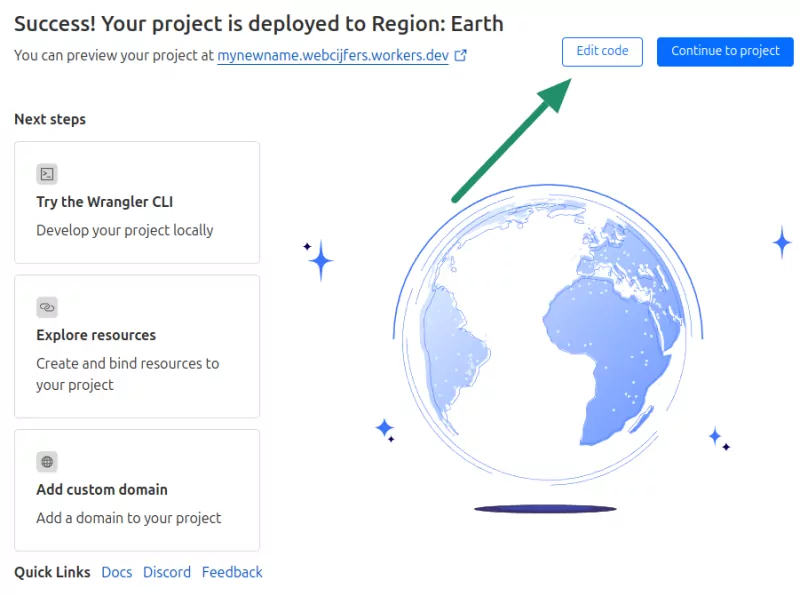Click the globe icon on Add custom domain card
This screenshot has height=596, width=800.
(x=47, y=462)
